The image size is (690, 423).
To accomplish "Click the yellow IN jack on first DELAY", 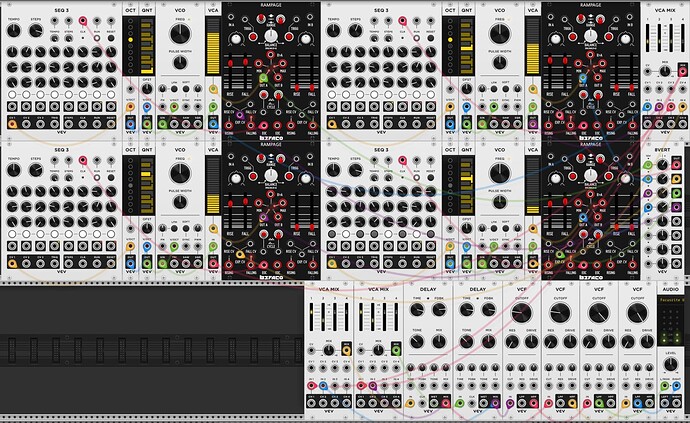I will 410,402.
